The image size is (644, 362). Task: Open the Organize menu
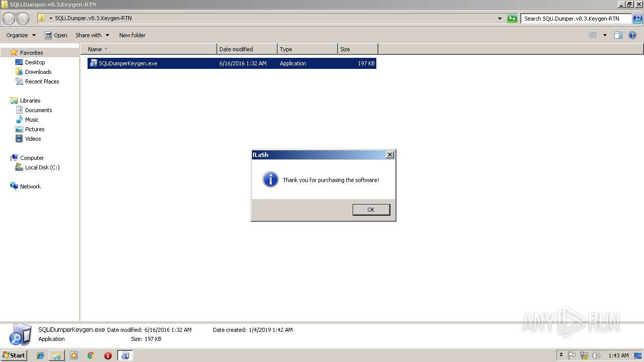point(21,35)
